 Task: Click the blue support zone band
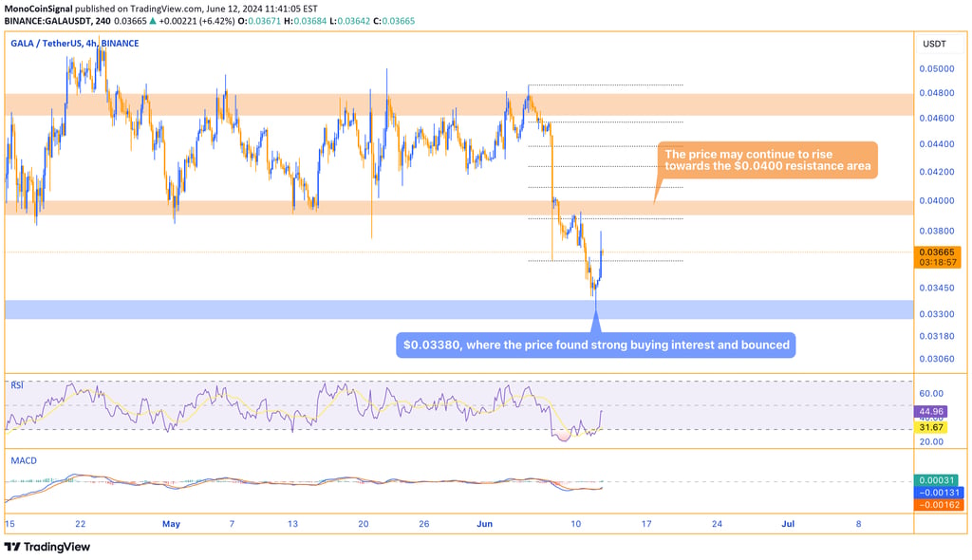(380, 308)
